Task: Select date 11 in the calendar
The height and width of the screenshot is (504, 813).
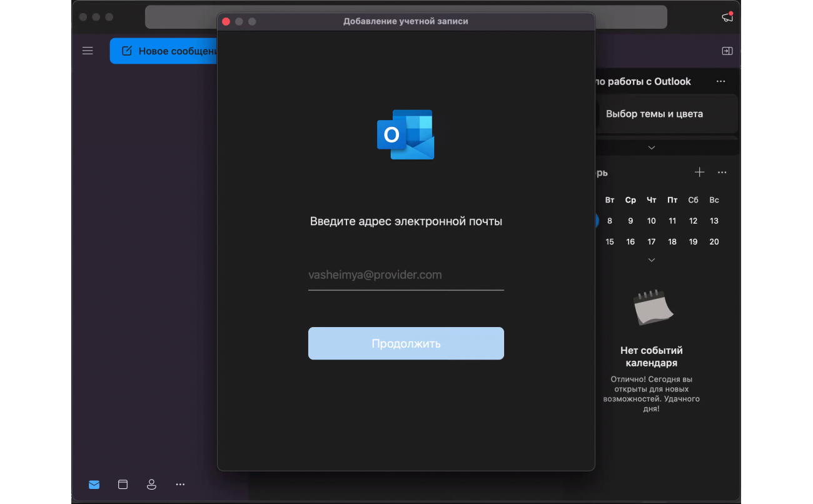Action: point(672,221)
